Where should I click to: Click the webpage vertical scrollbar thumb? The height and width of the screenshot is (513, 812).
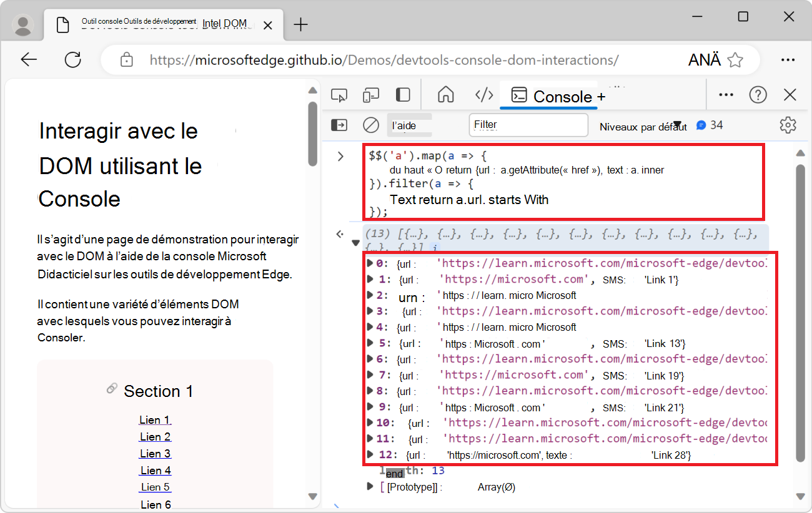point(313,134)
